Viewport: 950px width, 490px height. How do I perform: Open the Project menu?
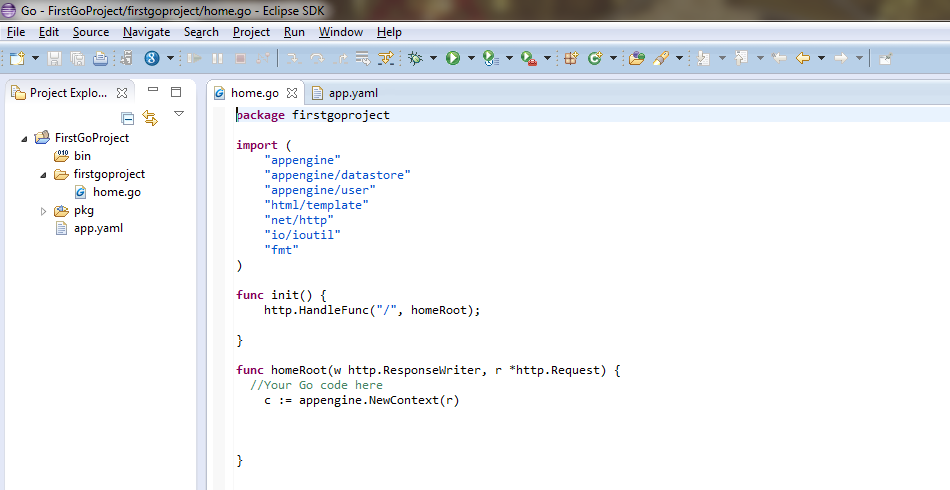pyautogui.click(x=251, y=32)
